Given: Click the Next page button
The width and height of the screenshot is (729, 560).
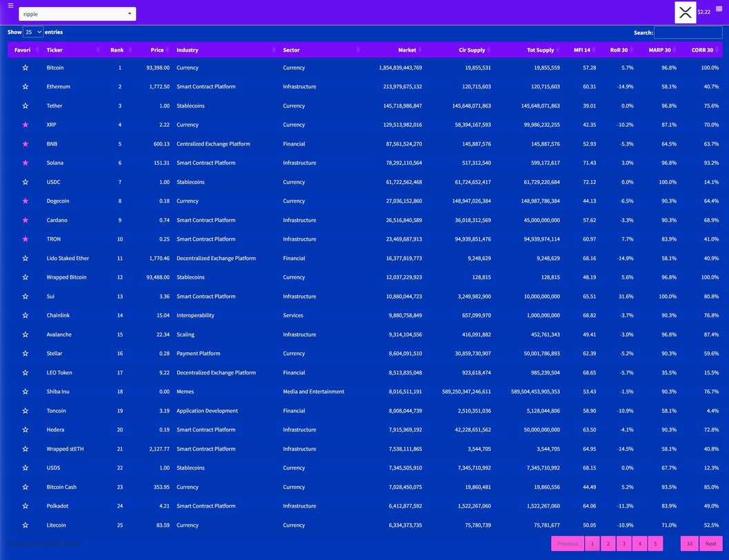Looking at the screenshot, I should (x=711, y=543).
